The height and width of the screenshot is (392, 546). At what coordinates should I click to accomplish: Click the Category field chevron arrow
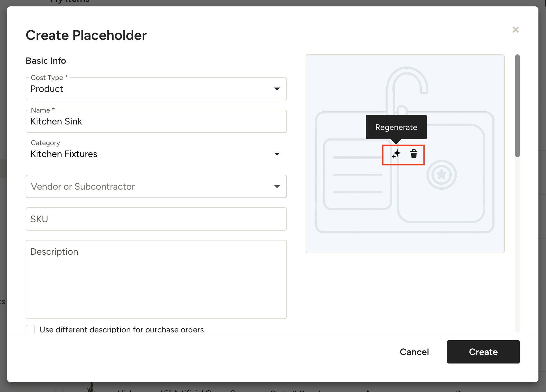coord(277,154)
